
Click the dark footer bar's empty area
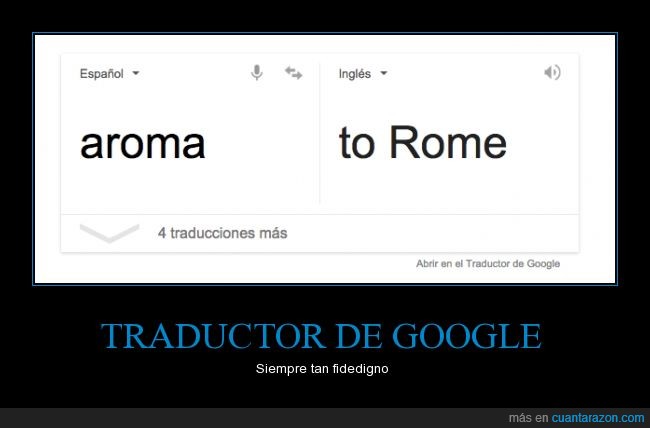(249, 418)
